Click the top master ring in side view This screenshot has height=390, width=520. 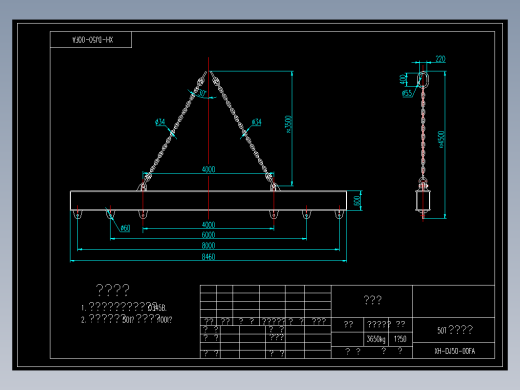(423, 79)
